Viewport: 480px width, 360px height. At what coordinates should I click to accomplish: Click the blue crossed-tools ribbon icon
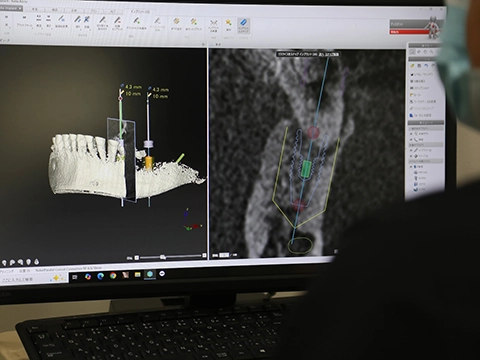coord(87,19)
